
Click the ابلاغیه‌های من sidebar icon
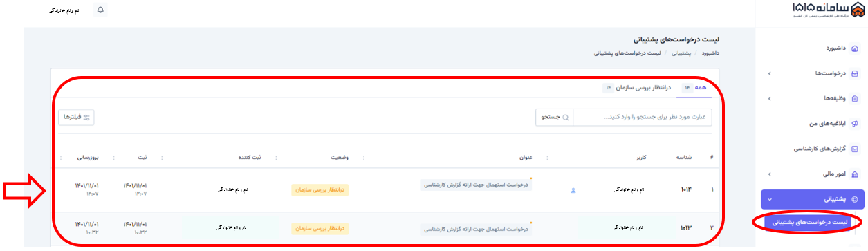pos(854,124)
